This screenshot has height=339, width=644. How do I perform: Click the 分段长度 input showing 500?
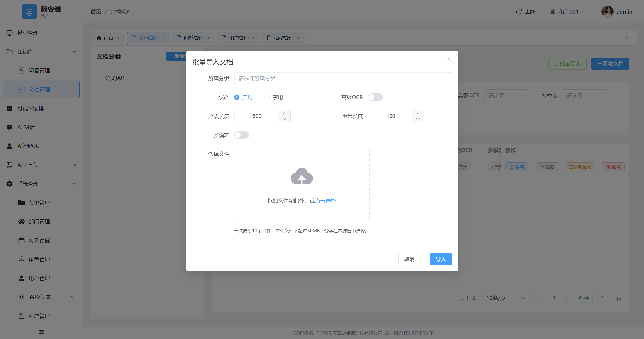[257, 116]
